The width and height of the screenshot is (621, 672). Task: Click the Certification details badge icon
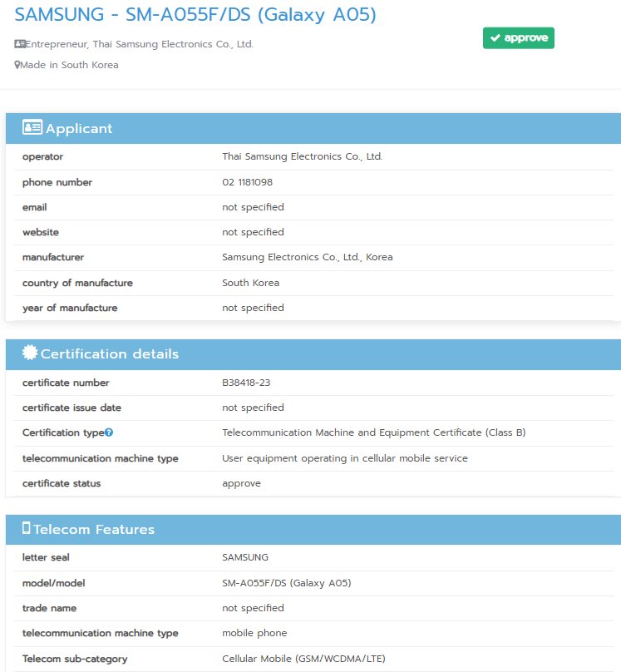(30, 353)
